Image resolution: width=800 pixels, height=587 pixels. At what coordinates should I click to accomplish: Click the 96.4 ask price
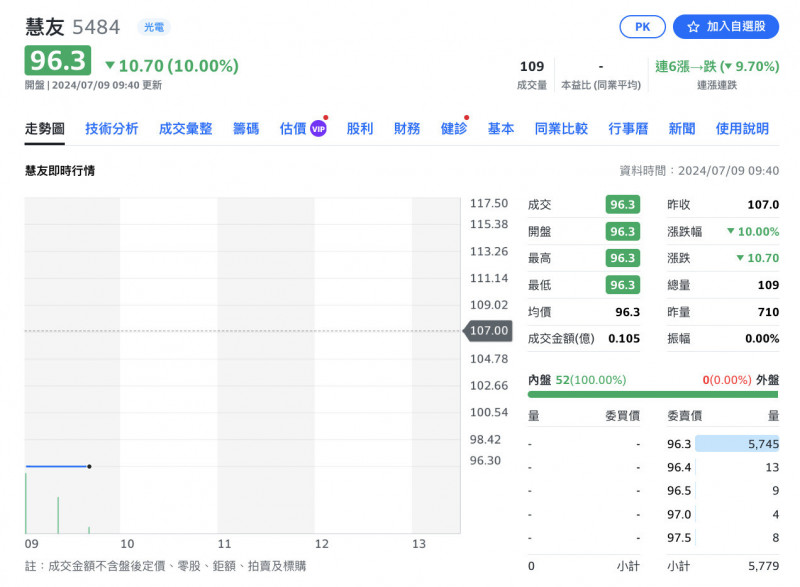point(679,467)
